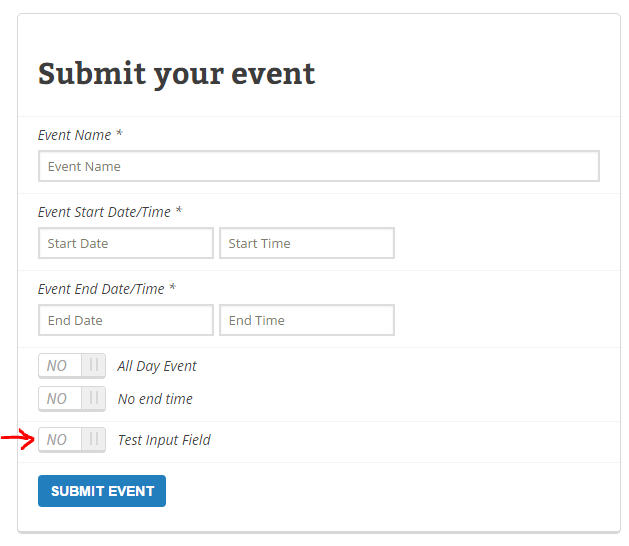Click the red arrow annotation

coord(18,438)
